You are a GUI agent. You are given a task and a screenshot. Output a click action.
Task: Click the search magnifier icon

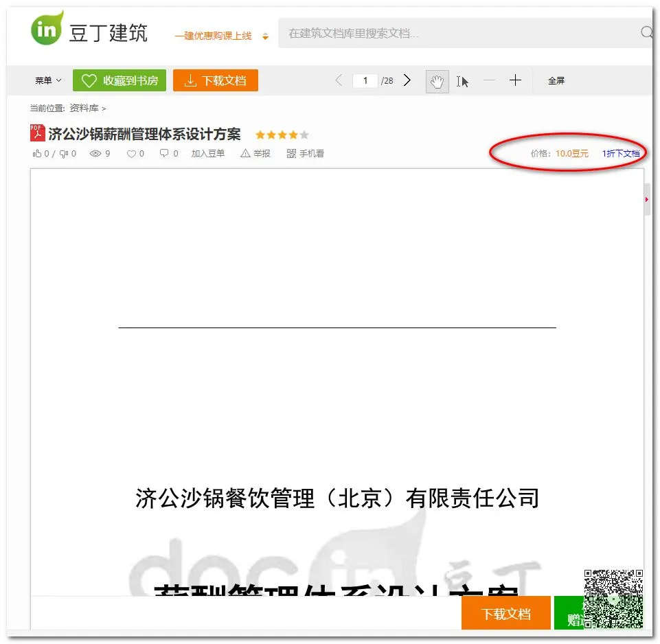point(646,32)
